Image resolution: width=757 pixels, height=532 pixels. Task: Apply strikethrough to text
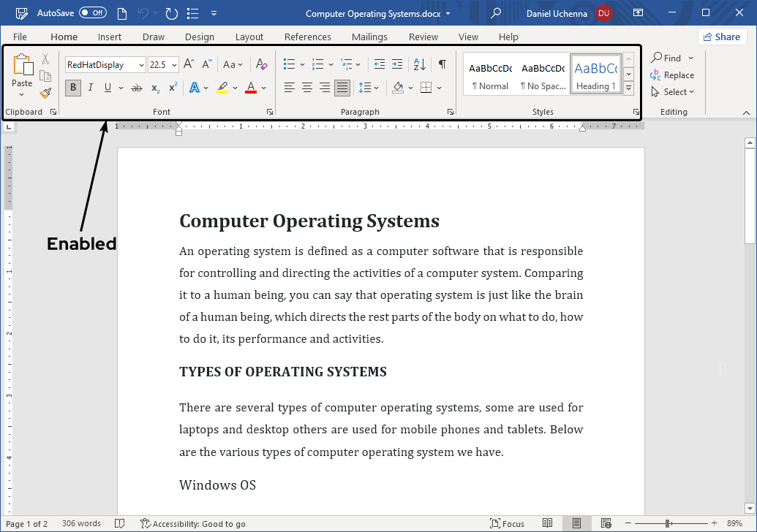click(135, 88)
